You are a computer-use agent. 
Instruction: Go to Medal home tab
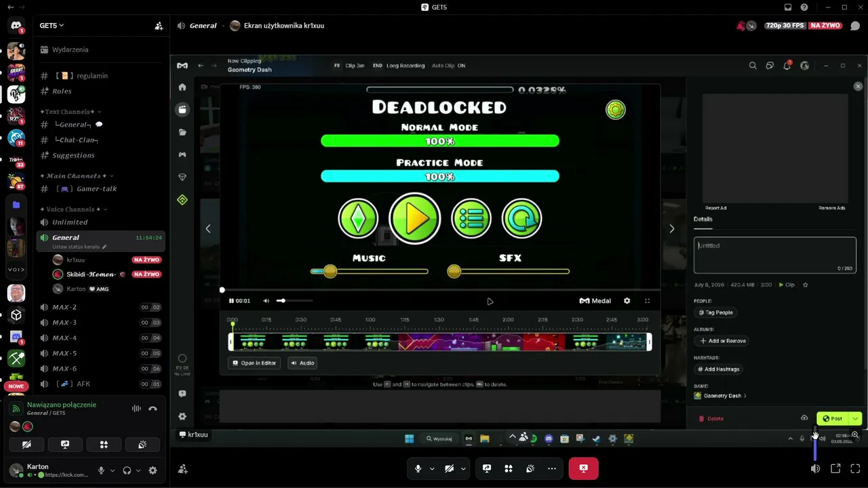(182, 87)
